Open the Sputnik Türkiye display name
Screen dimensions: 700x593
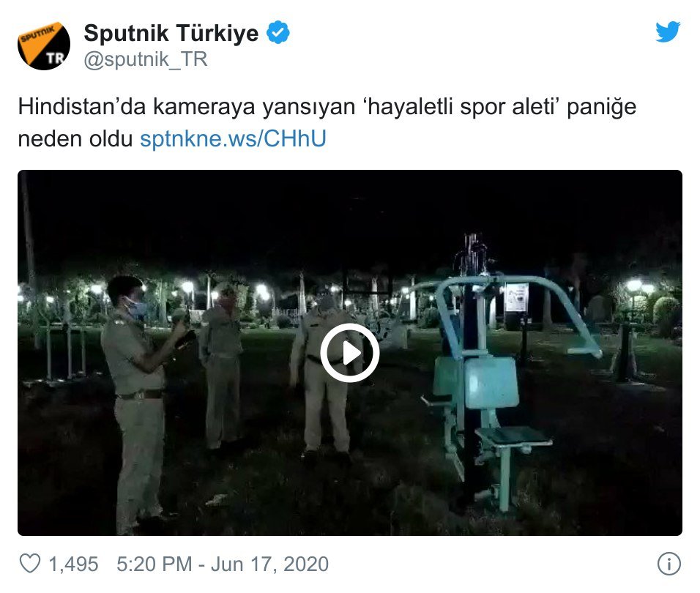pyautogui.click(x=171, y=33)
